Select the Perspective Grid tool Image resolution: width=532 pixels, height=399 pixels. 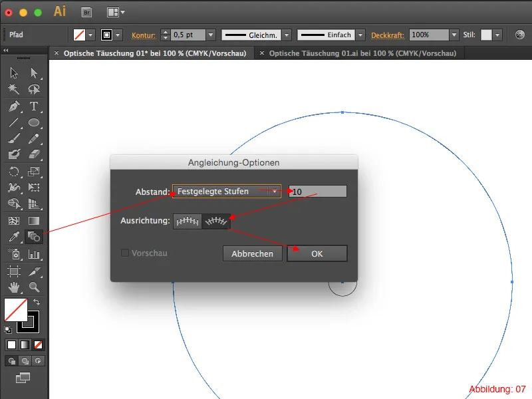click(34, 203)
